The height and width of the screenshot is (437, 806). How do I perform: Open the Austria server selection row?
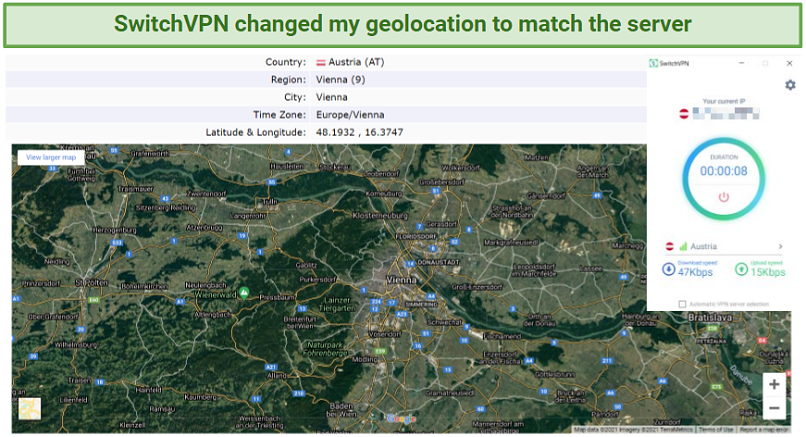pyautogui.click(x=724, y=246)
